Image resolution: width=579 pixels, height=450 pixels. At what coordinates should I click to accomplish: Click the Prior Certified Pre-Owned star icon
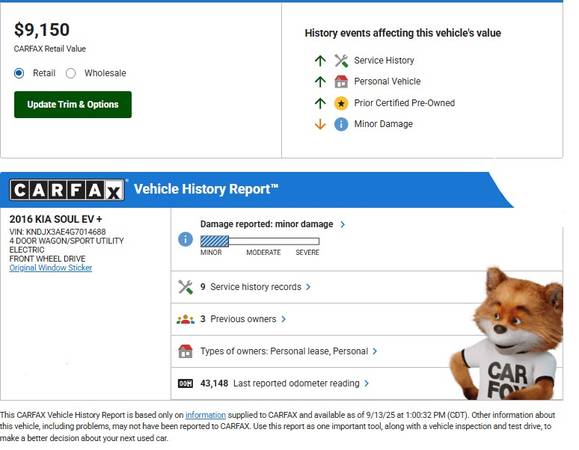pos(341,103)
